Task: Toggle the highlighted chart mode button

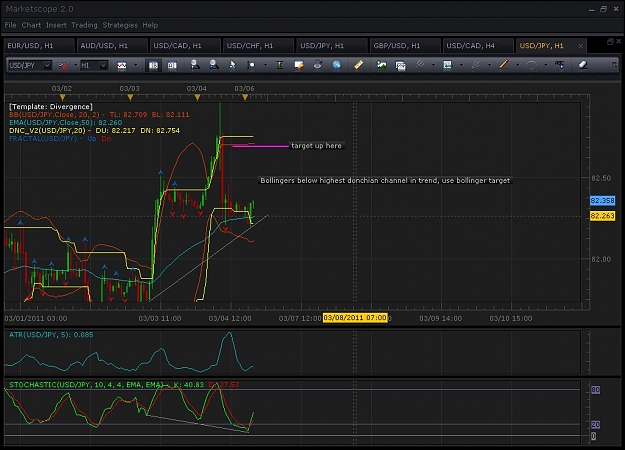Action: click(x=153, y=65)
